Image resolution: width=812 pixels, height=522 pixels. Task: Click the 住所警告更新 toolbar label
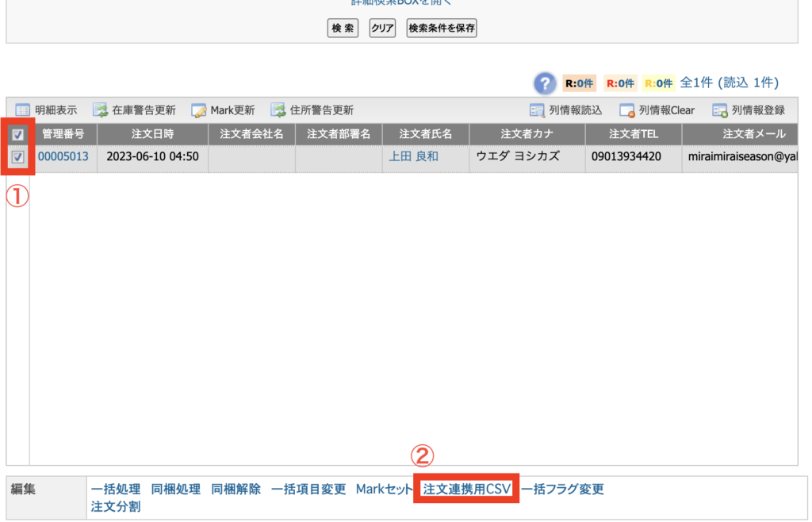point(322,110)
